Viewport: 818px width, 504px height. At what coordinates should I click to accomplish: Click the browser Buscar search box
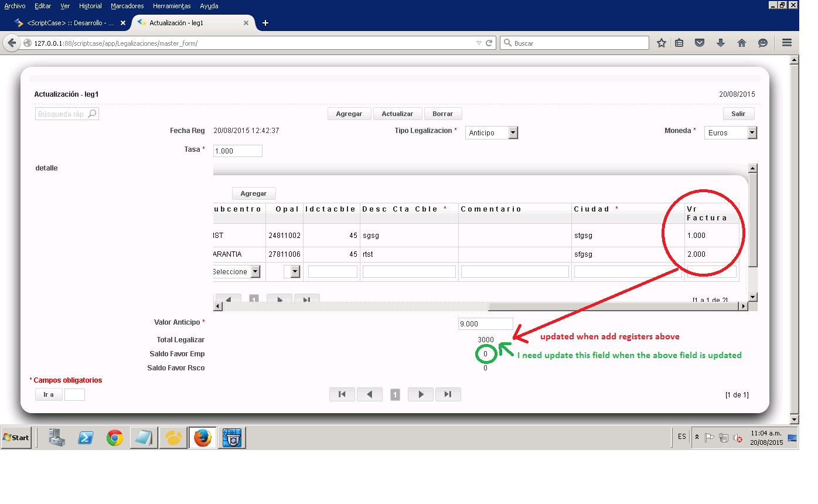[x=574, y=43]
